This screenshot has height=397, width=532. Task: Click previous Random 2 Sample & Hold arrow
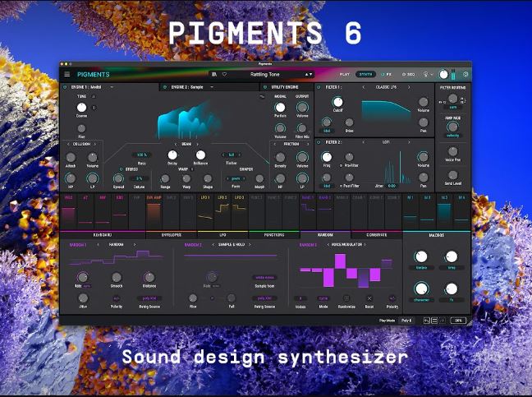click(213, 245)
